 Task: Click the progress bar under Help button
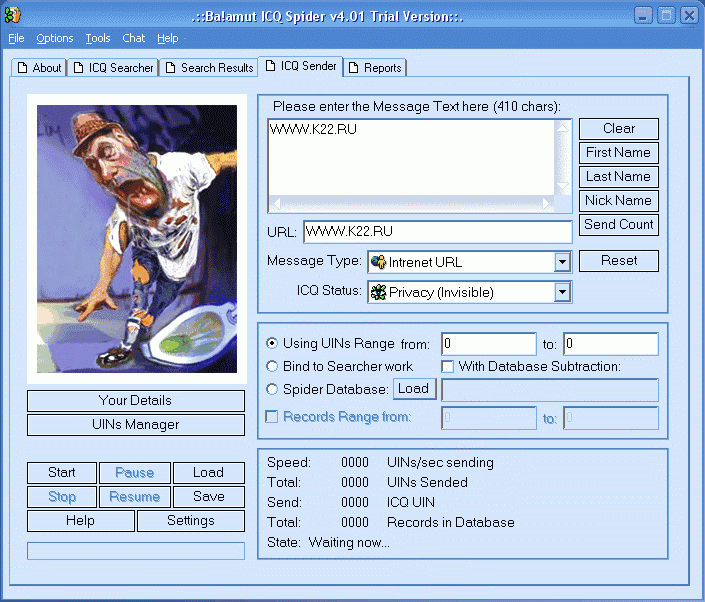136,551
